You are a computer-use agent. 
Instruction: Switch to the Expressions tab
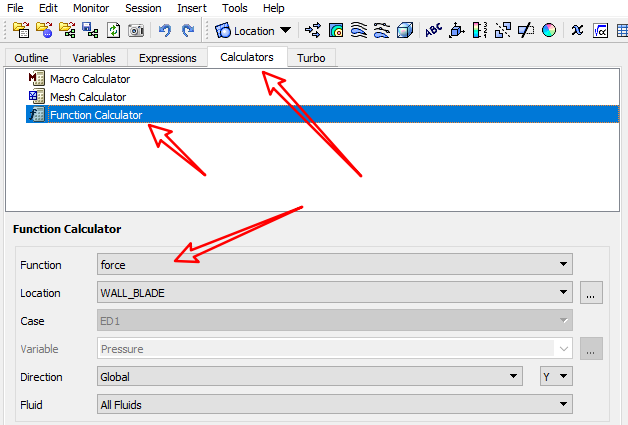(x=167, y=58)
